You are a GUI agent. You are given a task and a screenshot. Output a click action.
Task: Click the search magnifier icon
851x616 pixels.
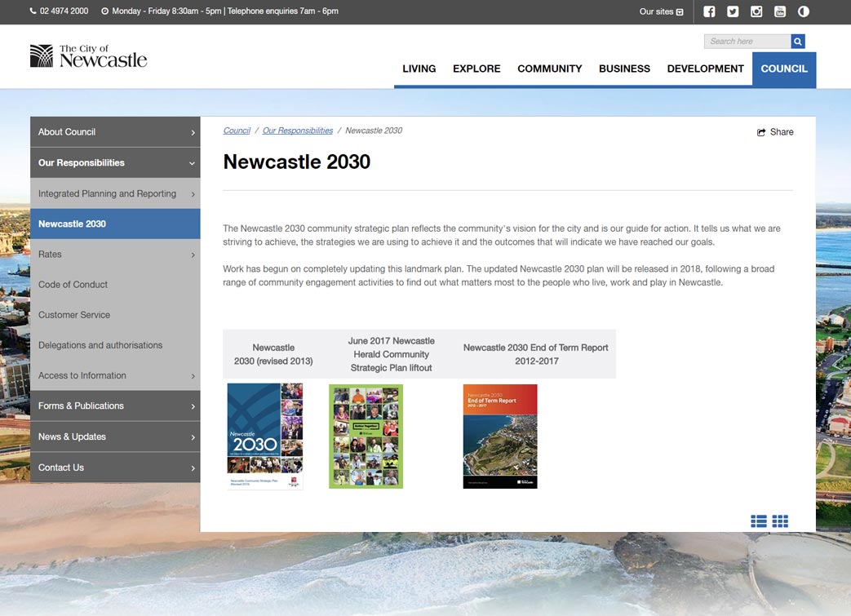[797, 41]
